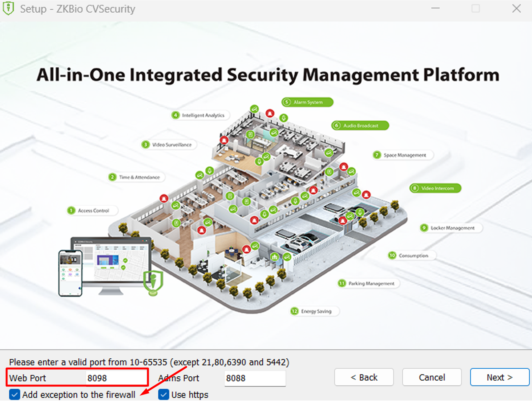532x401 pixels.
Task: Click the Energy Saving label
Action: point(314,311)
